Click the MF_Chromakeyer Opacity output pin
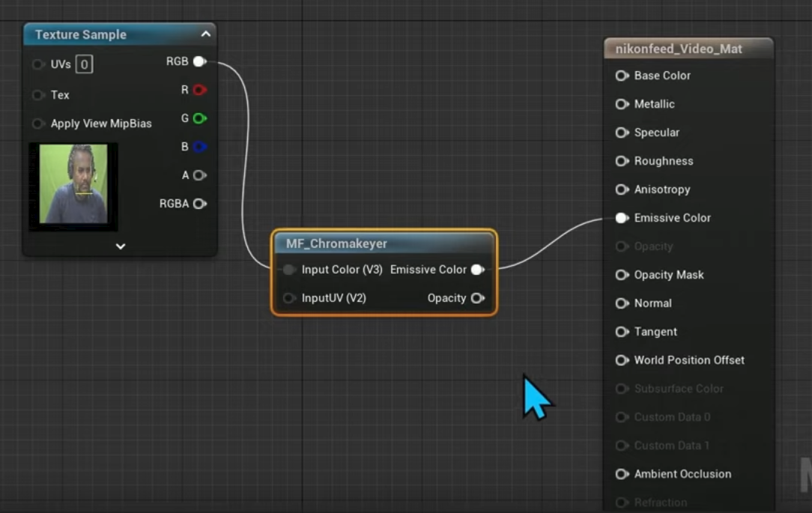812x513 pixels. coord(477,298)
